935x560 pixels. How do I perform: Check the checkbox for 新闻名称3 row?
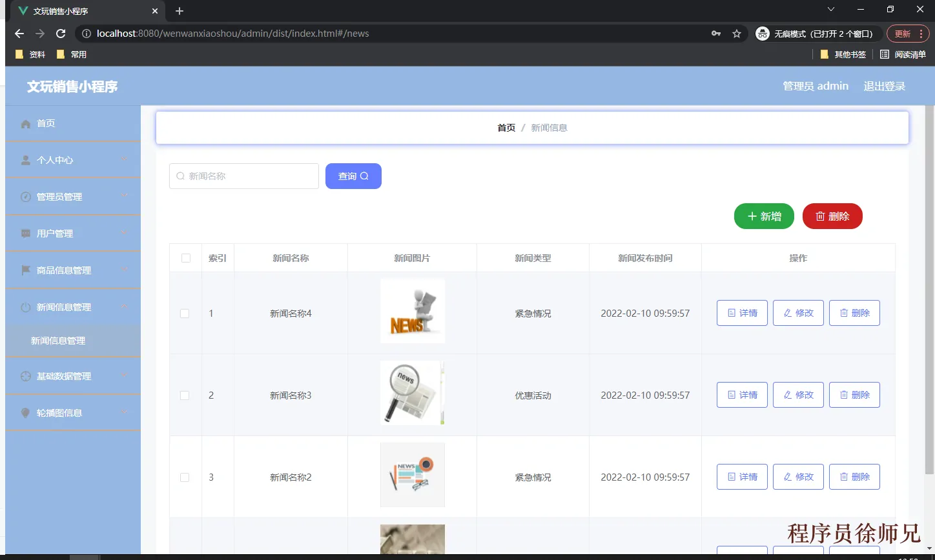point(185,395)
